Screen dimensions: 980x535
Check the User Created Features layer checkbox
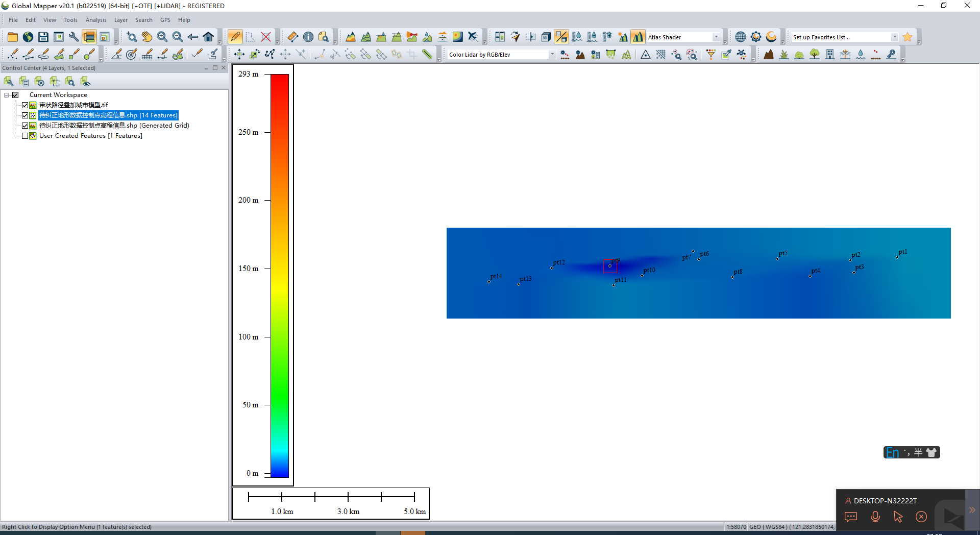[25, 136]
